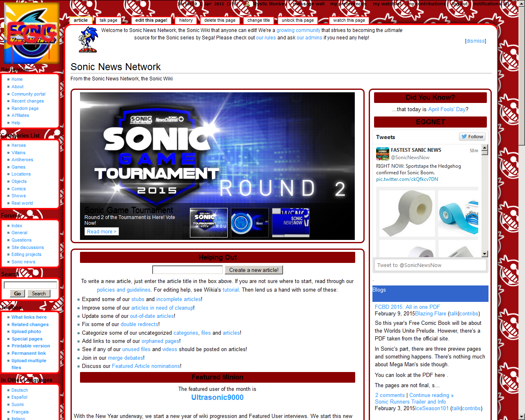Open the history tab

(186, 20)
